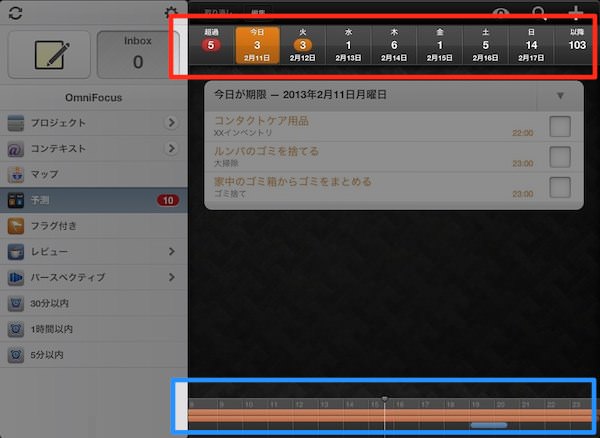
Task: Select the 予測 forecast row
Action: tap(94, 200)
